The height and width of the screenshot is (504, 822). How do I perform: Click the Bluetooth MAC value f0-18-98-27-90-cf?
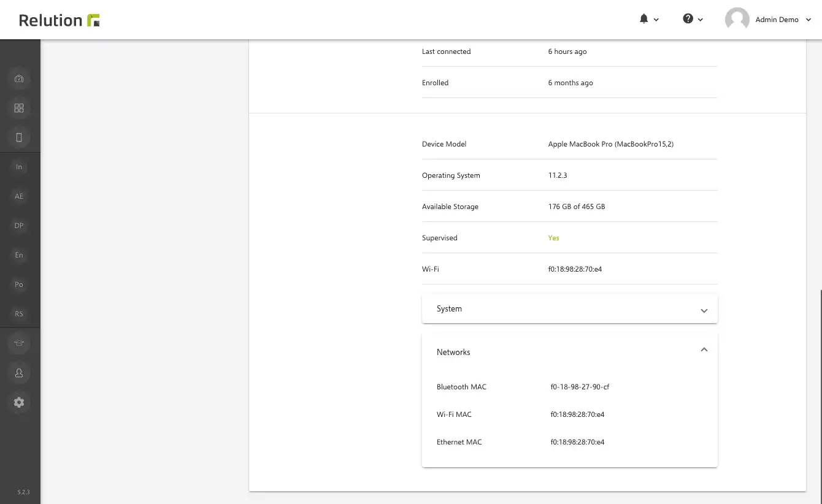[x=580, y=387]
